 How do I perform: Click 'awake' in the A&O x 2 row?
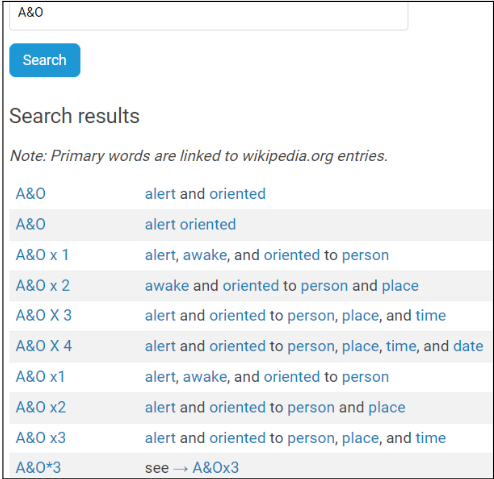(x=167, y=286)
